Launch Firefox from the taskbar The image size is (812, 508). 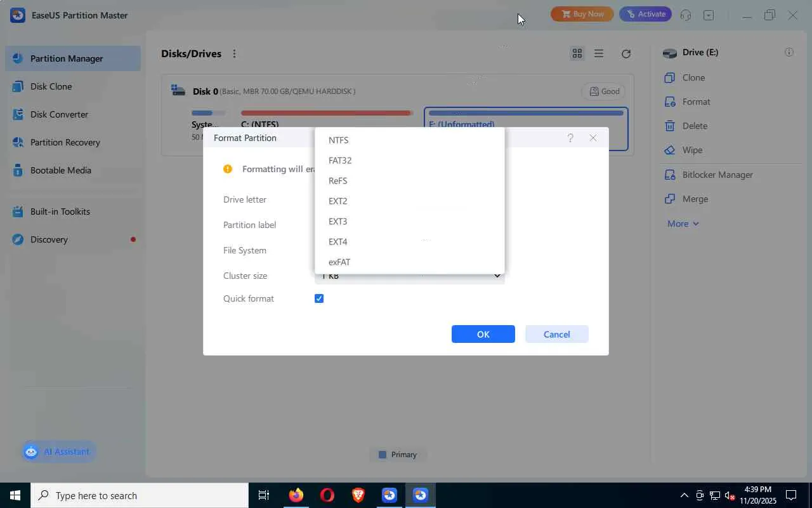[296, 495]
